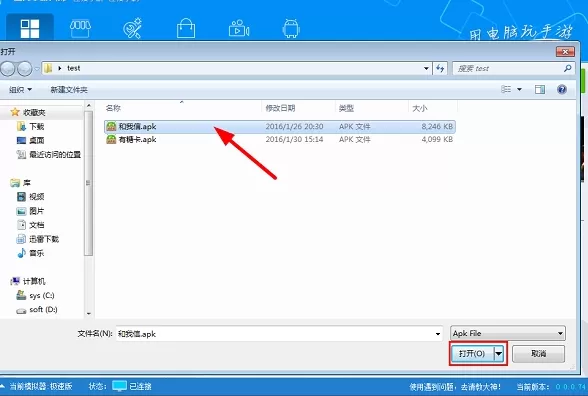The height and width of the screenshot is (396, 588).
Task: Click the 搜索 test search box
Action: [513, 68]
